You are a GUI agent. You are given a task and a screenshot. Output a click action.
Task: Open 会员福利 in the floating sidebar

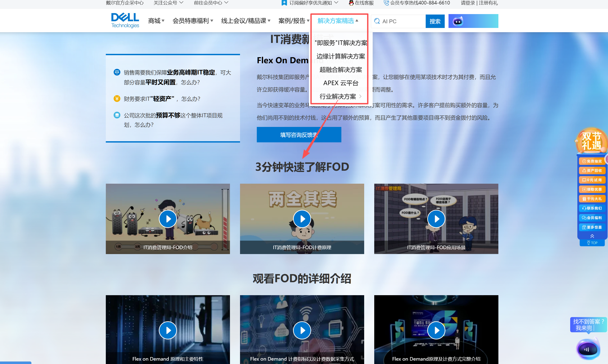pos(592,218)
